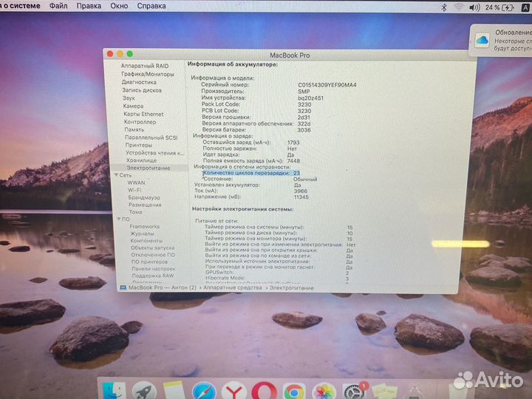Select Звук in sidebar

point(129,98)
